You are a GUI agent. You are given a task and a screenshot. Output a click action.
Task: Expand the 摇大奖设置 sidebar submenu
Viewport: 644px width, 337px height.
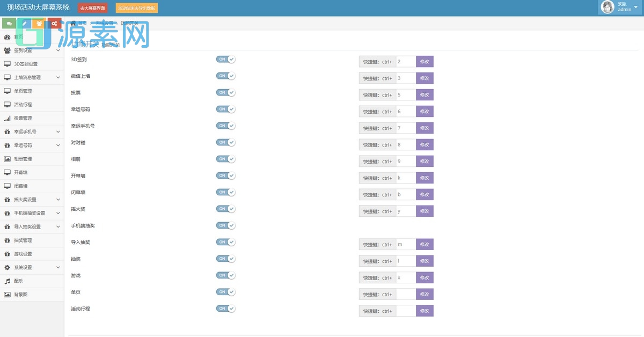[x=58, y=200]
